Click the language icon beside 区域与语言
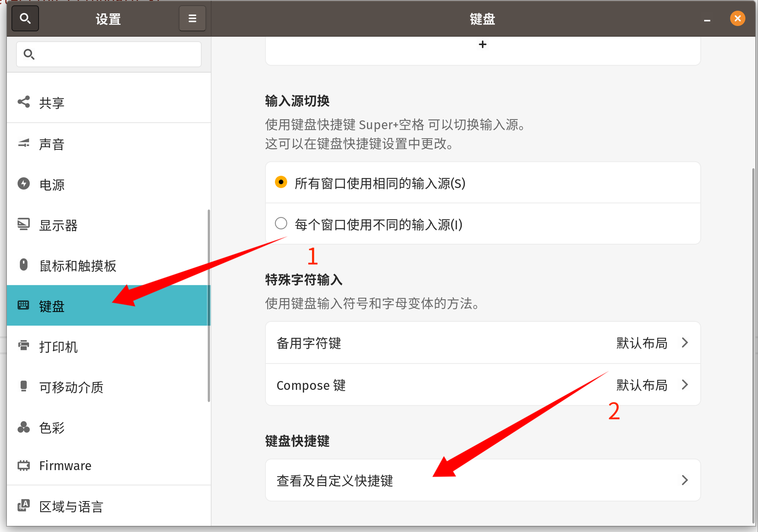Image resolution: width=758 pixels, height=532 pixels. point(24,506)
